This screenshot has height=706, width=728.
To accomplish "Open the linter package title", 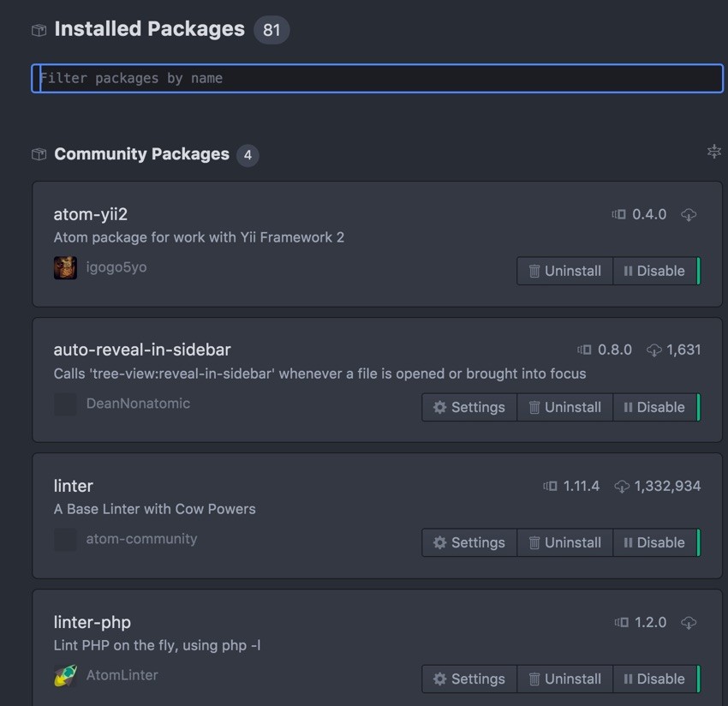I will (74, 486).
